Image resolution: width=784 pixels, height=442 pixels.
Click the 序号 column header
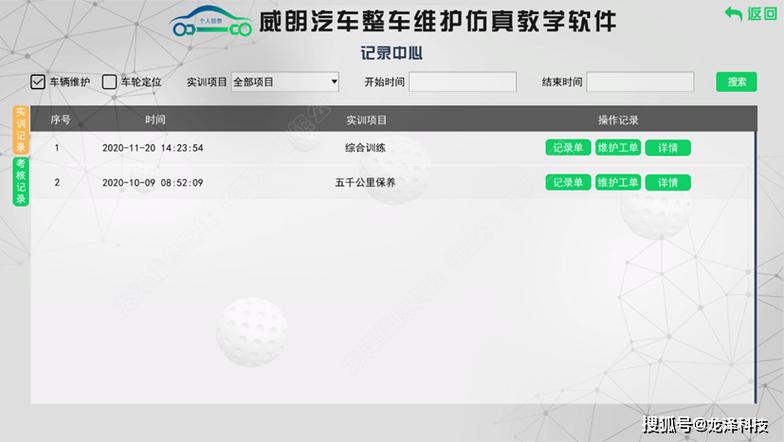coord(60,120)
